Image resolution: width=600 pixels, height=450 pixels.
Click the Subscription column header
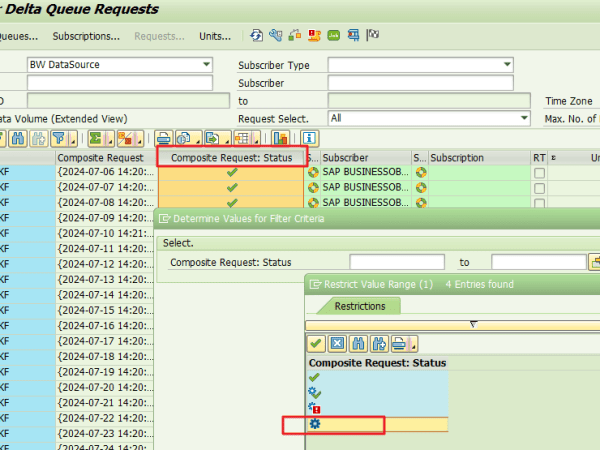click(x=480, y=158)
